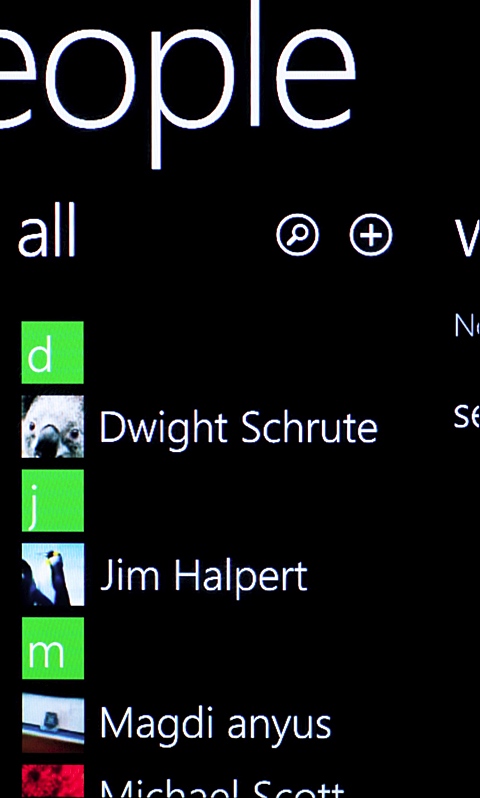The image size is (480, 798).
Task: Tap Michael Scott's red flower photo
Action: [x=53, y=781]
